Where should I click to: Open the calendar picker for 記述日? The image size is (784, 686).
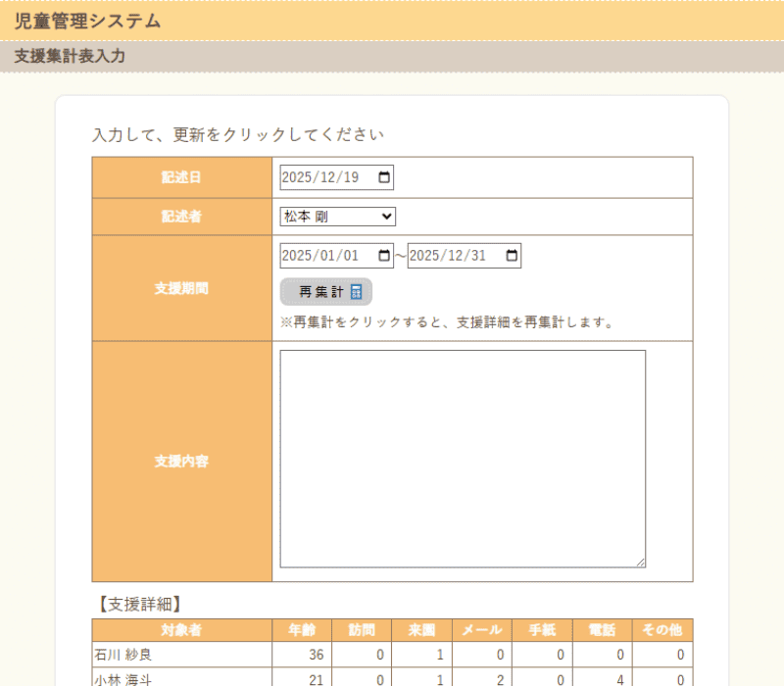click(383, 177)
